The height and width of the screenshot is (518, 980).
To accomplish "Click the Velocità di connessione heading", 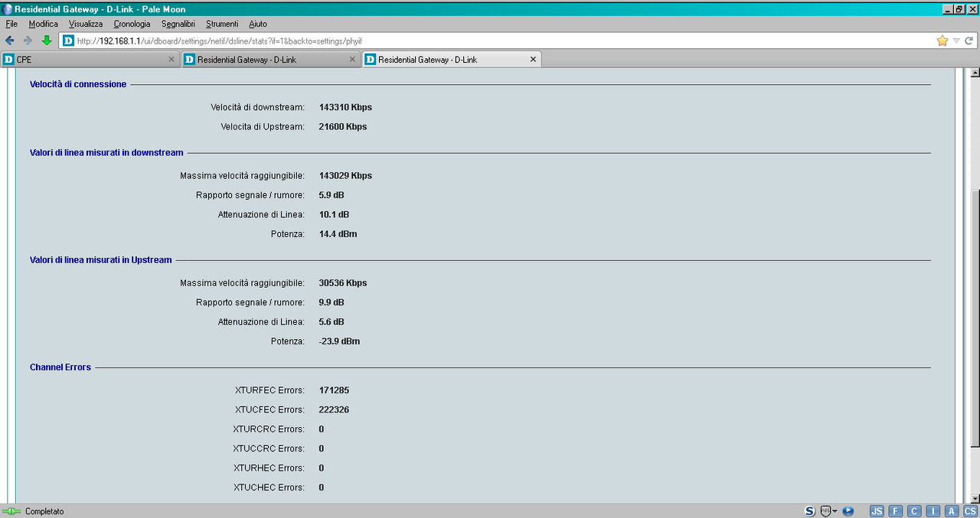I will coord(78,84).
